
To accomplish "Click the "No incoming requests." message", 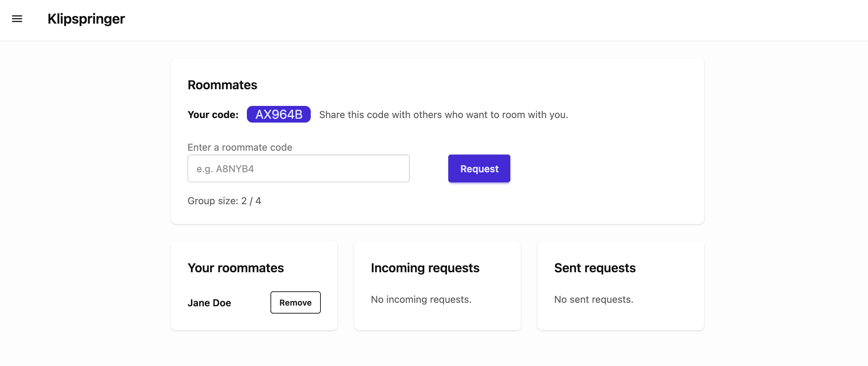I will [421, 299].
